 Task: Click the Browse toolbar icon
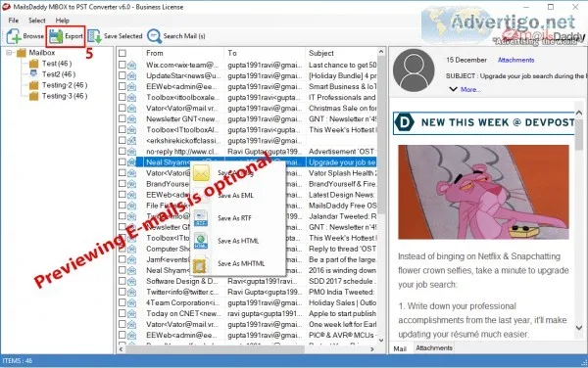coord(14,36)
